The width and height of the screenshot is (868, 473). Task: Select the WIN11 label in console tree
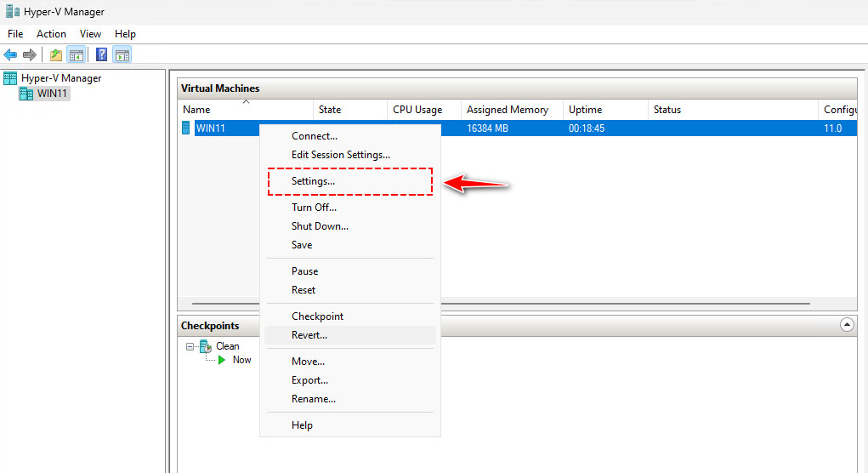tap(52, 94)
